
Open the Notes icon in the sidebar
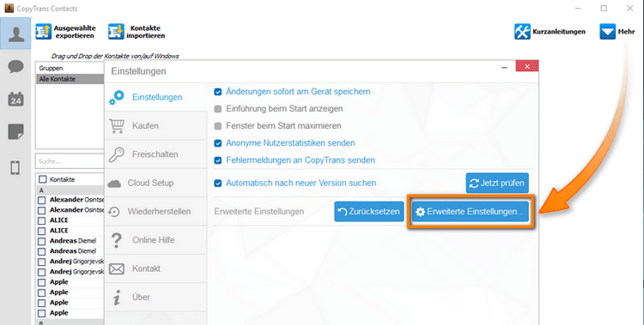coord(15,132)
